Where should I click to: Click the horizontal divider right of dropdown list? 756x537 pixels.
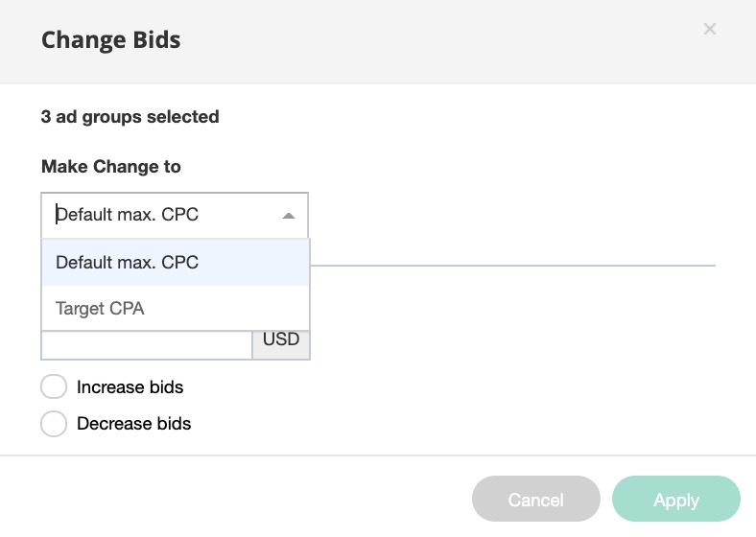[513, 265]
